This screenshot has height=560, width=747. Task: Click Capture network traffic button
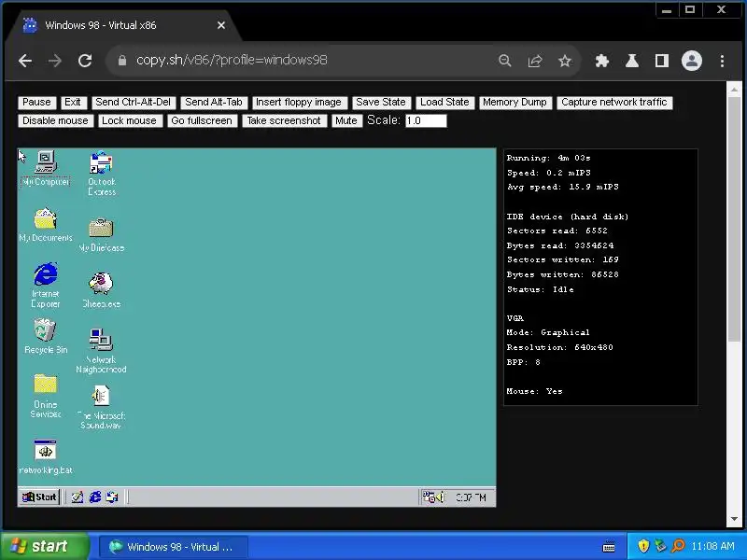pos(614,103)
